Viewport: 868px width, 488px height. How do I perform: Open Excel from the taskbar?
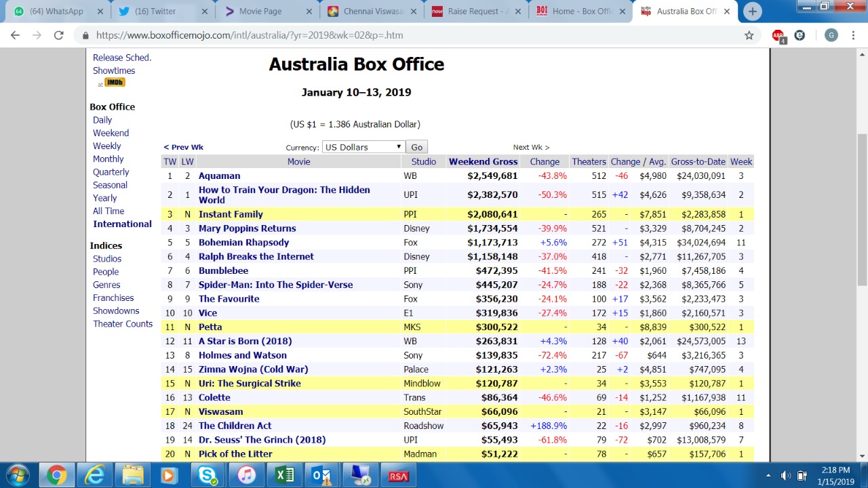coord(284,475)
